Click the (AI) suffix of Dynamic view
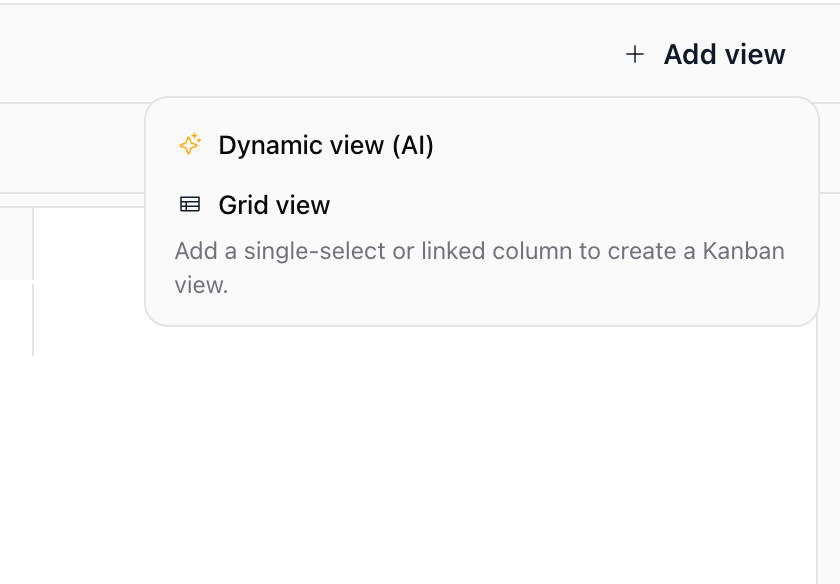The image size is (840, 584). click(x=412, y=146)
